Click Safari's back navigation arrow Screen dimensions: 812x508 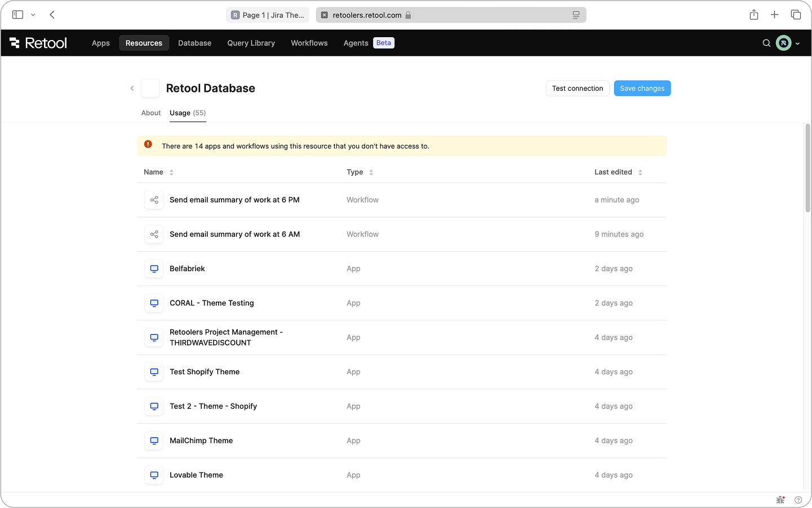point(52,15)
